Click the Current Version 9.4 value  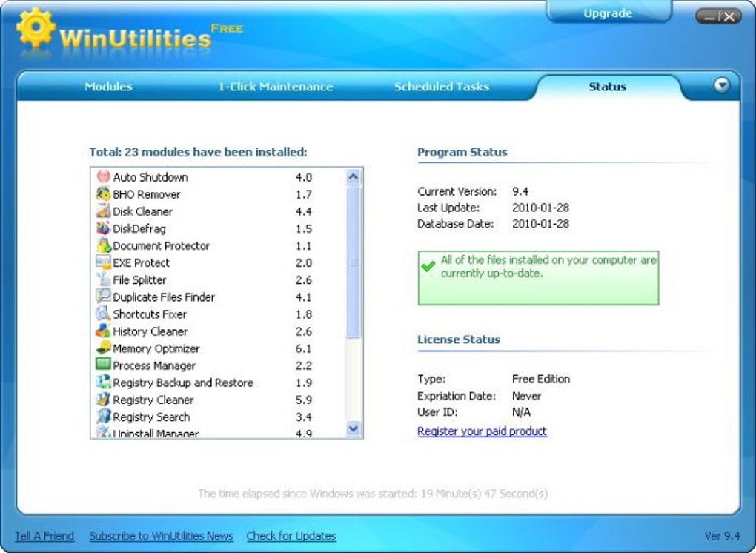[520, 191]
